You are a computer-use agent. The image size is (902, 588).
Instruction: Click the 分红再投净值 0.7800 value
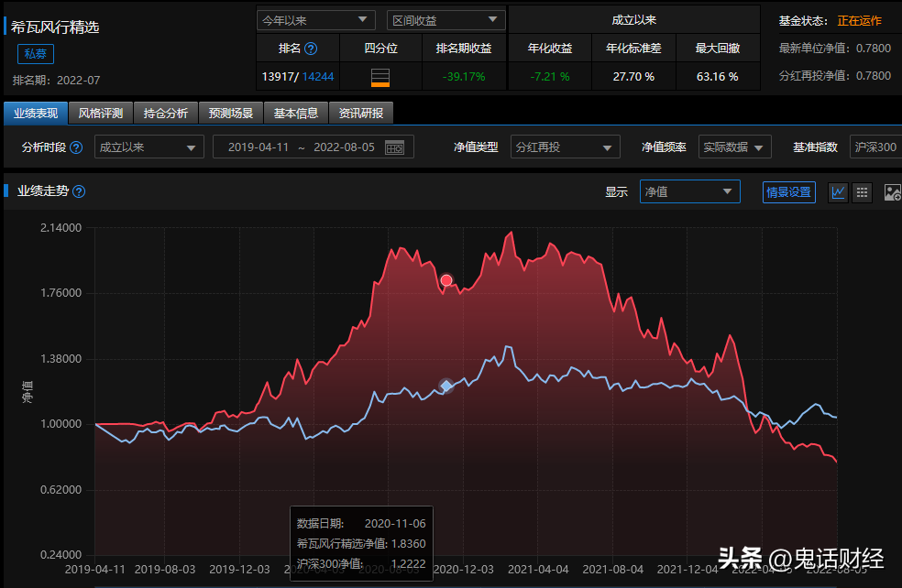point(874,76)
